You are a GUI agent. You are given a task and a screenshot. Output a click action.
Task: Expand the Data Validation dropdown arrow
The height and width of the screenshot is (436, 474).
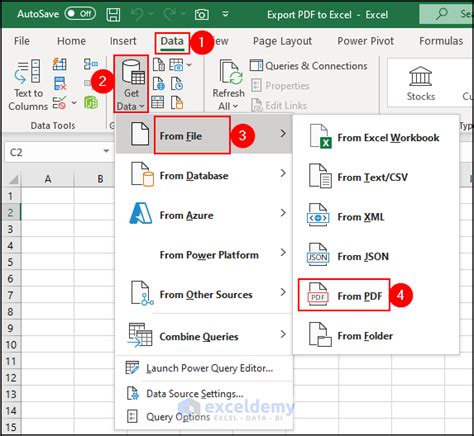point(74,103)
